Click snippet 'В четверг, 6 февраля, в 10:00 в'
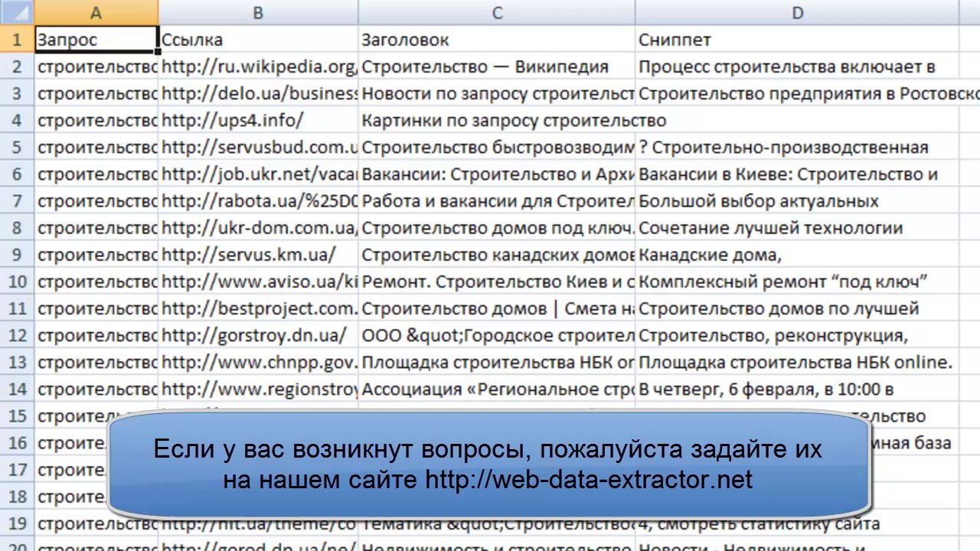Image resolution: width=980 pixels, height=551 pixels. pos(798,390)
